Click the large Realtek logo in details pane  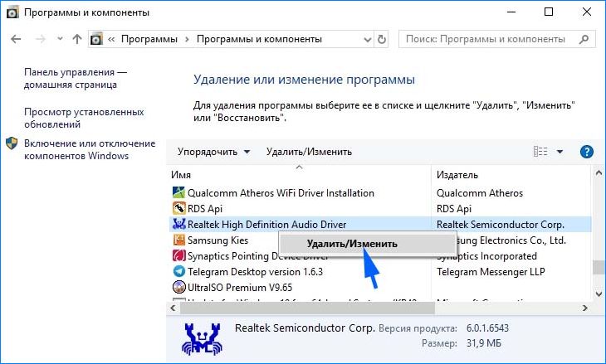(x=202, y=340)
